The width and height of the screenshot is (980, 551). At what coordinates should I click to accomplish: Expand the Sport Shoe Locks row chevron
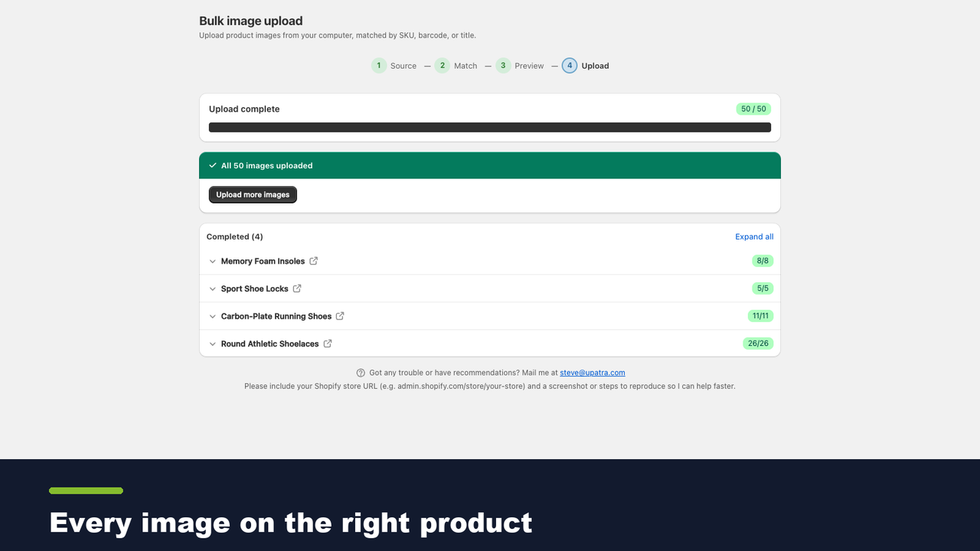pyautogui.click(x=213, y=289)
